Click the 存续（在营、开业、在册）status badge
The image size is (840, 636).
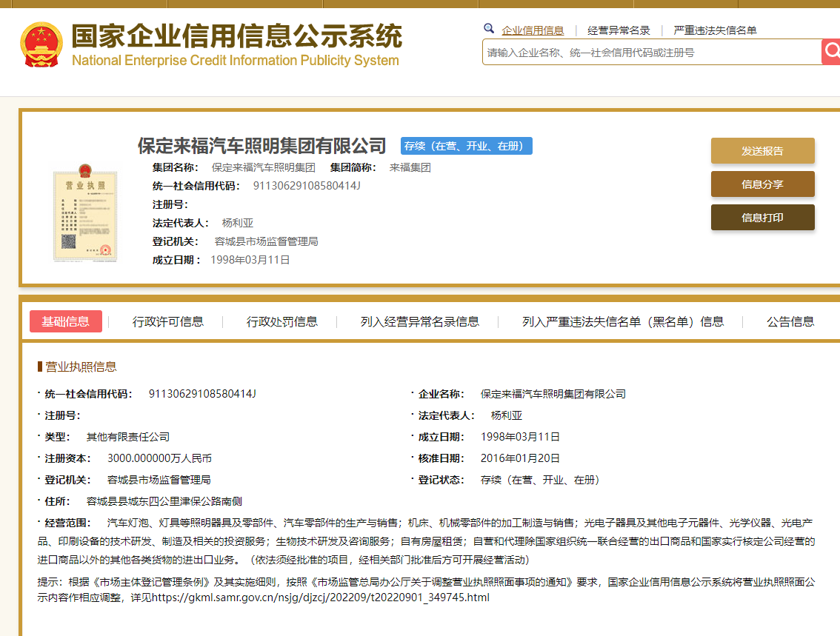coord(467,146)
